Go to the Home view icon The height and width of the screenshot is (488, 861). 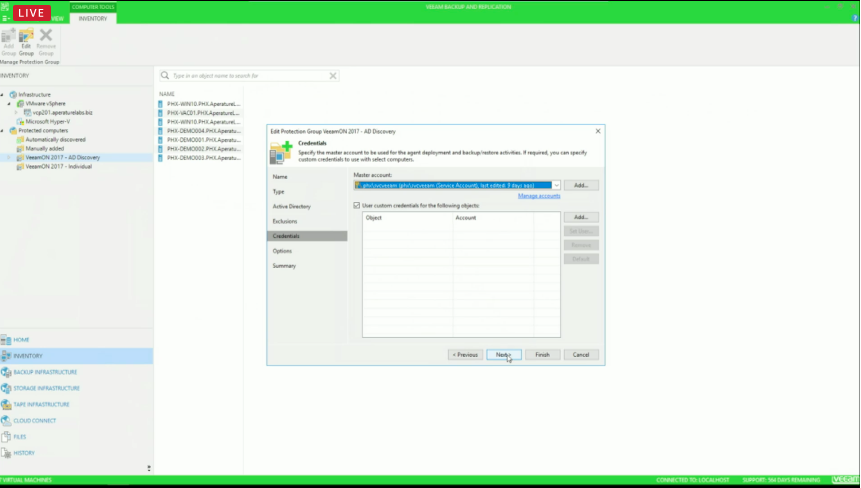(x=7, y=340)
